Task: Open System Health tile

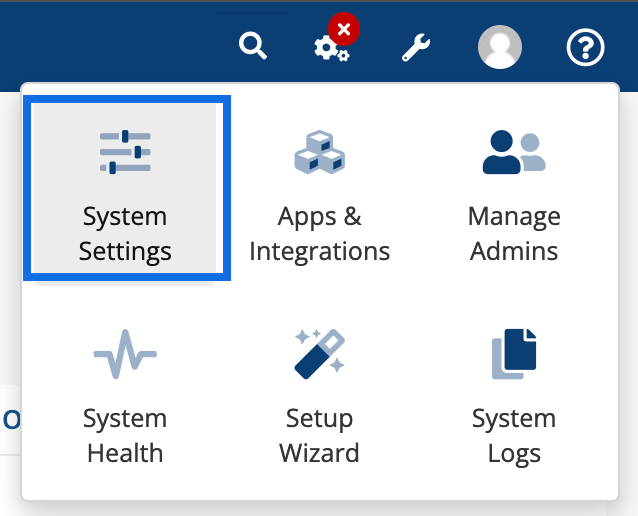Action: click(x=125, y=395)
